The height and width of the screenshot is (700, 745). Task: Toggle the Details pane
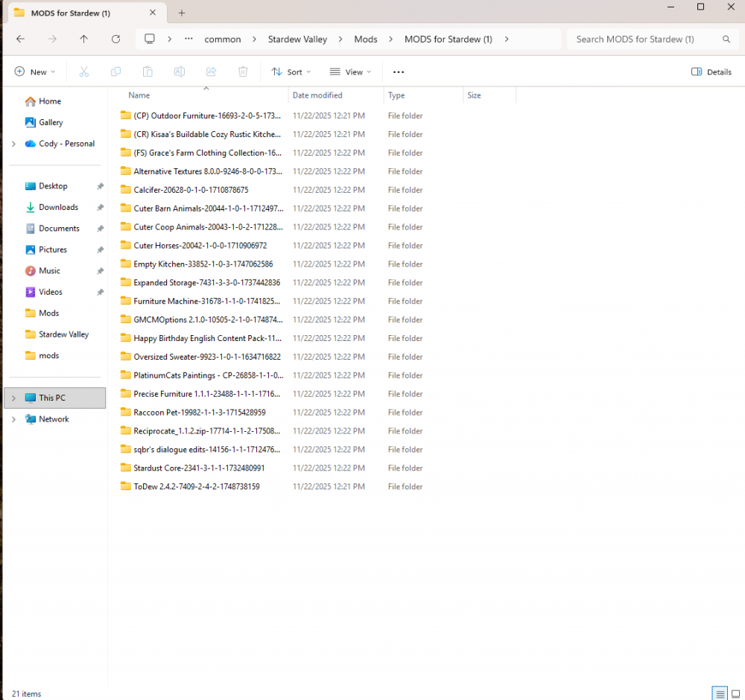(x=711, y=71)
